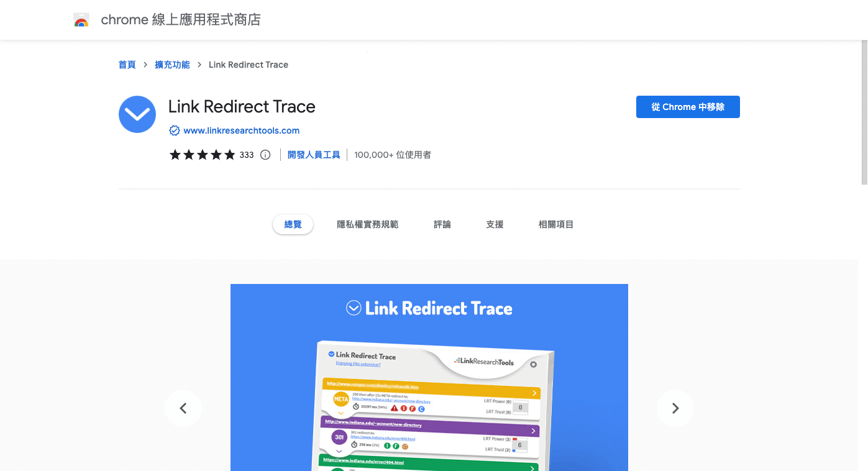The image size is (868, 471).
Task: Click the page vertical scrollbar
Action: pyautogui.click(x=864, y=112)
